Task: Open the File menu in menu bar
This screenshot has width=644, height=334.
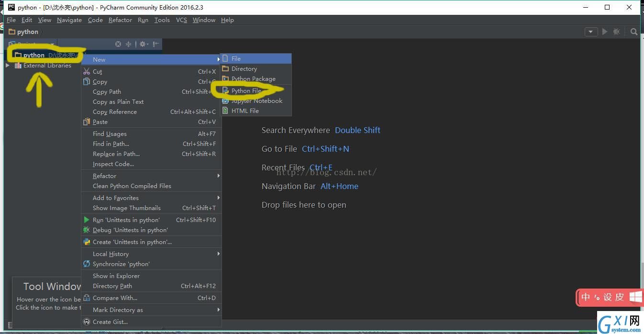Action: [x=11, y=20]
